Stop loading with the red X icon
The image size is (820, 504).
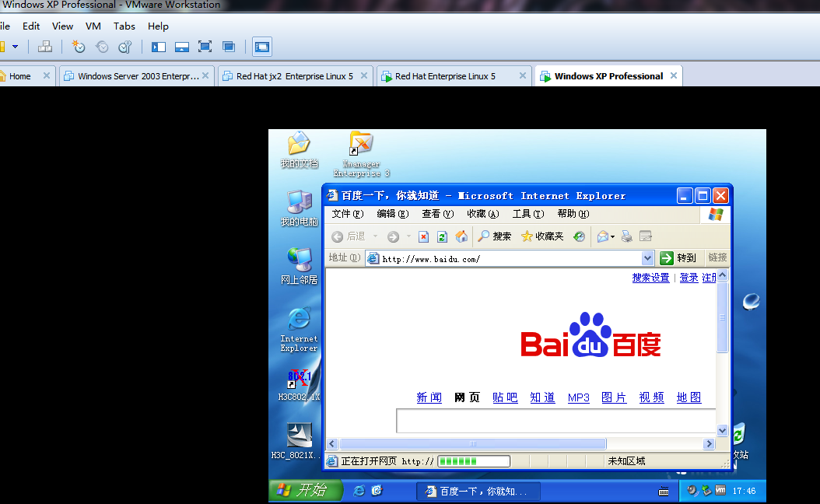coord(423,237)
